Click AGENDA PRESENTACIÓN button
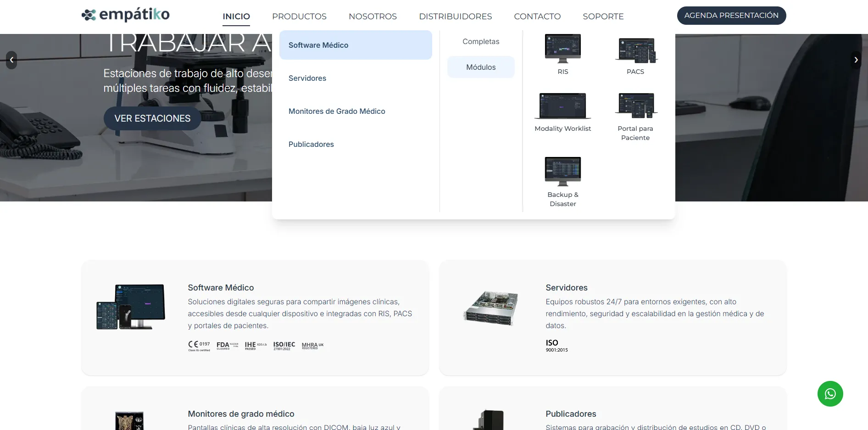This screenshot has width=868, height=430. coord(731,16)
